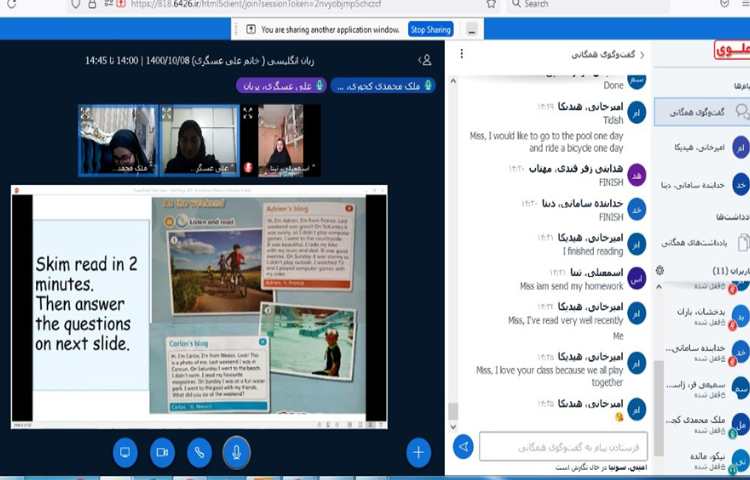Click avatar beside 'I finished reading' message

637,244
